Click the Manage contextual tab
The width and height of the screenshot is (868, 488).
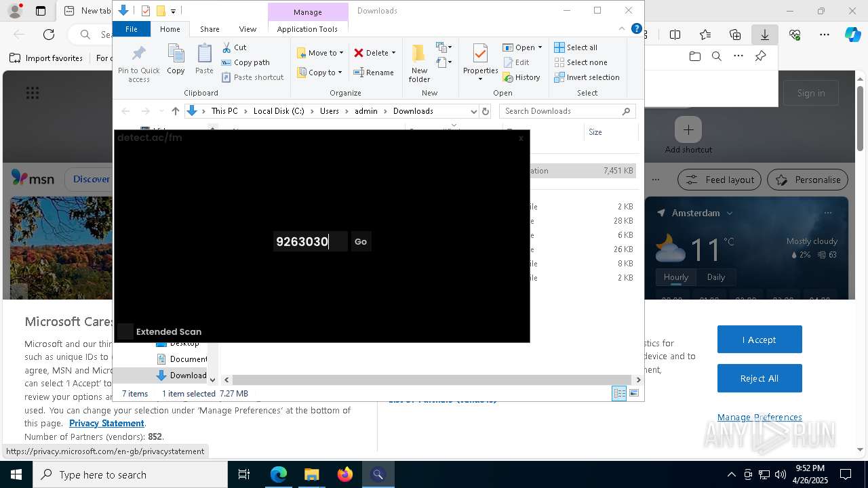[x=308, y=12]
